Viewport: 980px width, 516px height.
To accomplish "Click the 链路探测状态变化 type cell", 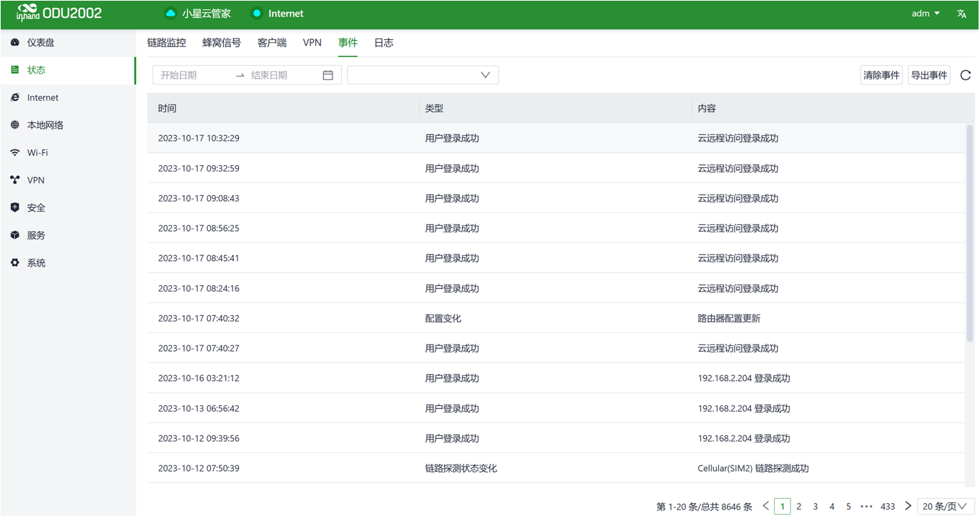I will coord(461,469).
